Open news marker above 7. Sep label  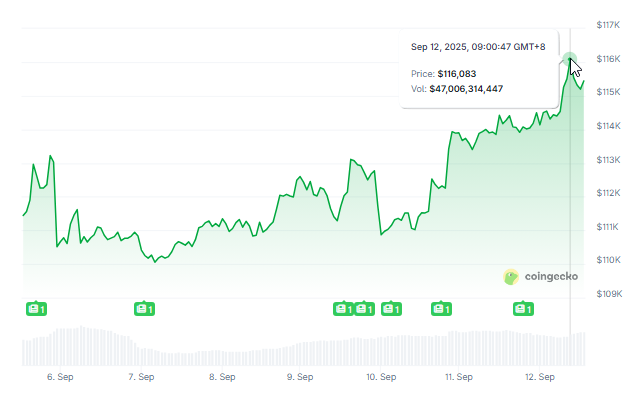point(144,308)
